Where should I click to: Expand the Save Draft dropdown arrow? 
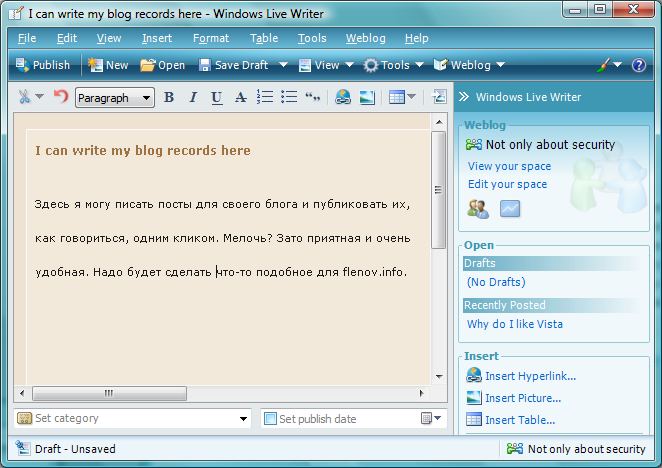tap(283, 65)
